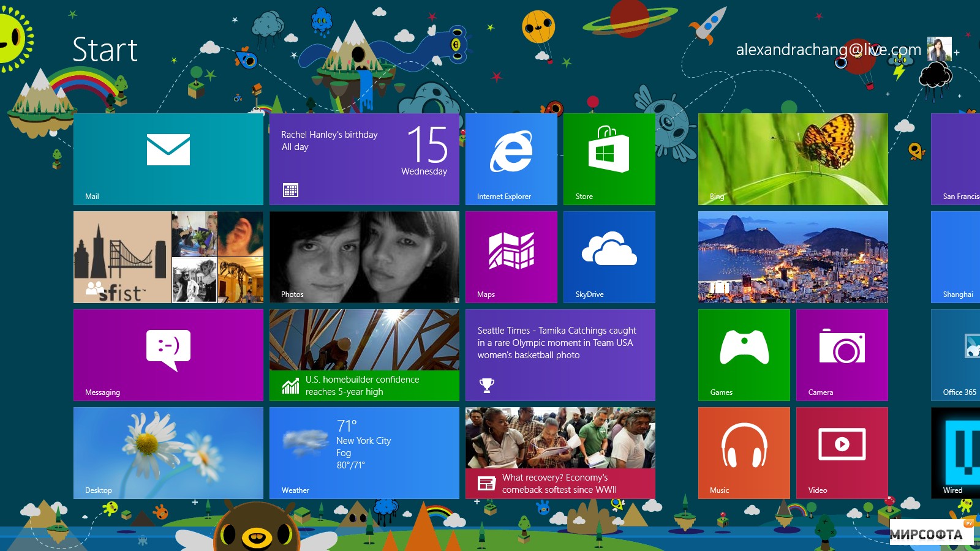The image size is (980, 551).
Task: Open the Shanghai tile
Action: pos(956,257)
